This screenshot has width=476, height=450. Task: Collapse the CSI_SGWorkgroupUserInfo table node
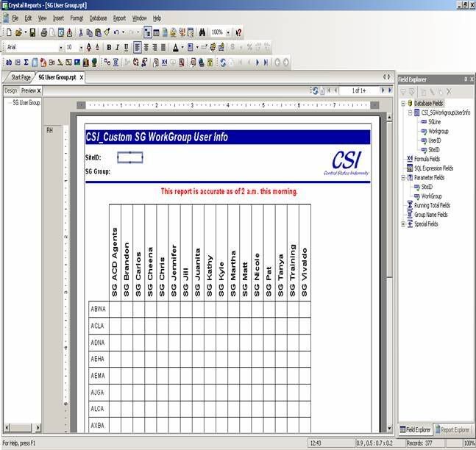pyautogui.click(x=410, y=113)
